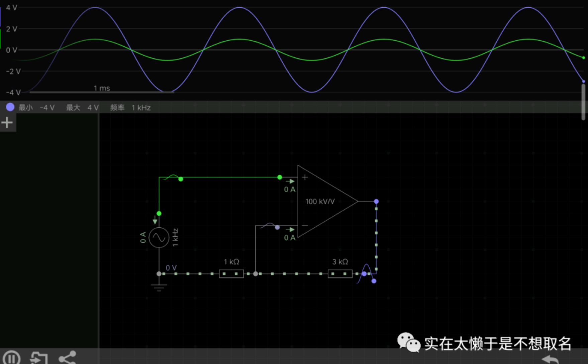Pause the running simulation
Viewport: 588px width, 364px height.
(x=11, y=358)
